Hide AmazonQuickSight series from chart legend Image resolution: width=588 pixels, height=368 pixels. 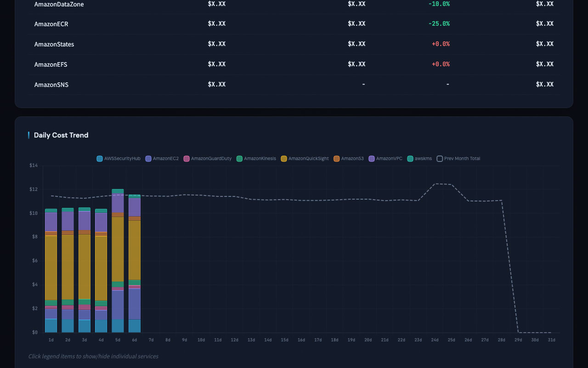click(284, 159)
